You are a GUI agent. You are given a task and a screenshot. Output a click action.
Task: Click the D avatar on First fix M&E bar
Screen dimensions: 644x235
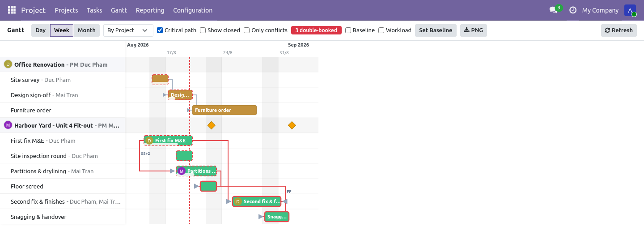[x=149, y=141]
